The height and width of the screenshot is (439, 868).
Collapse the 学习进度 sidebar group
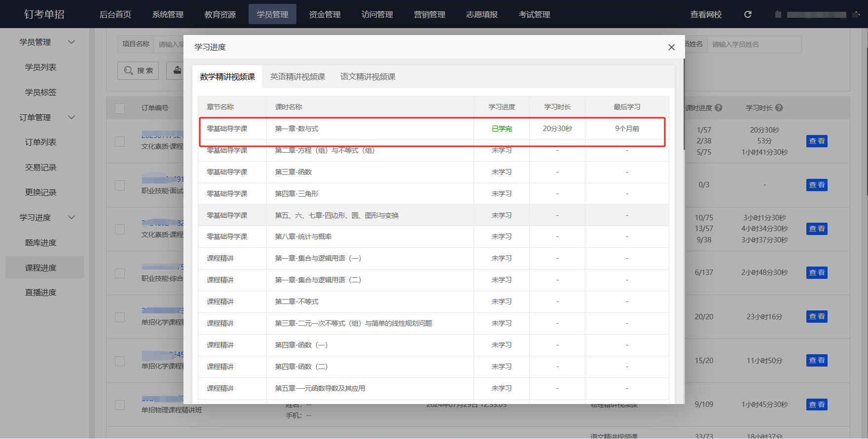click(x=72, y=217)
